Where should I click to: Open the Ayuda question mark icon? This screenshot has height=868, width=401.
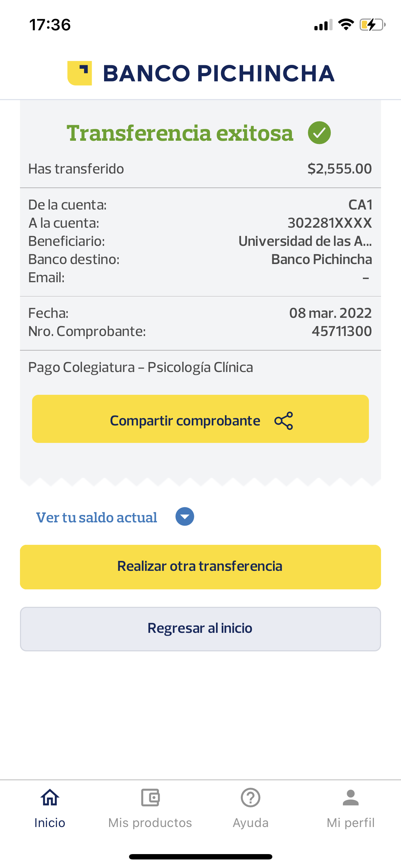point(251,797)
